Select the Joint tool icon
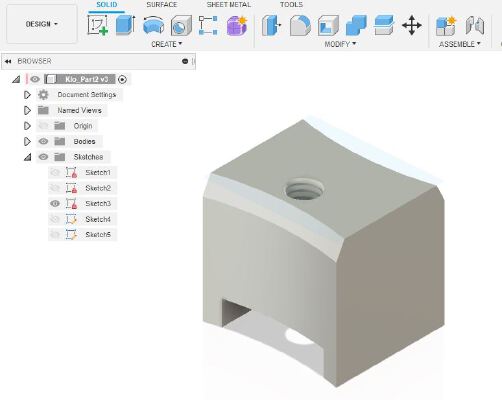 pyautogui.click(x=475, y=25)
